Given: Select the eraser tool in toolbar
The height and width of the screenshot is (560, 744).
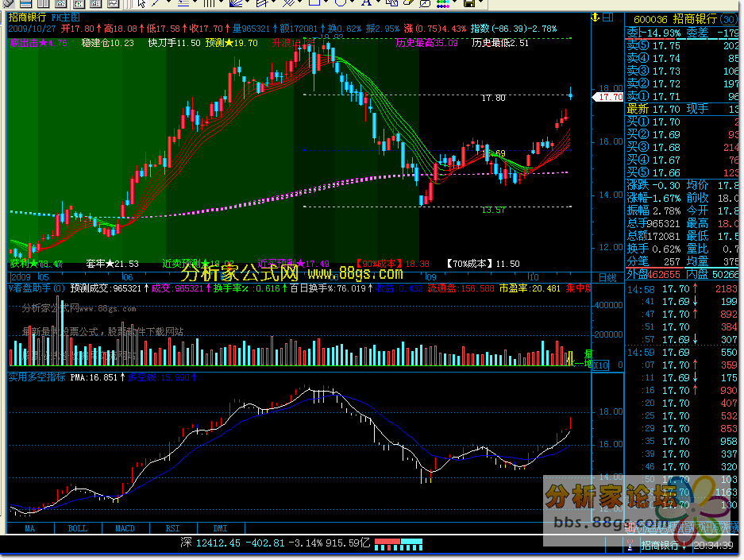Looking at the screenshot, I should coord(409,3).
